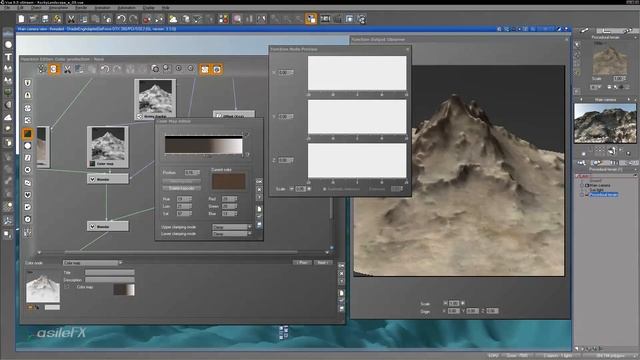
Task: Click the save disk icon in Color Map Editor
Action: (x=259, y=225)
